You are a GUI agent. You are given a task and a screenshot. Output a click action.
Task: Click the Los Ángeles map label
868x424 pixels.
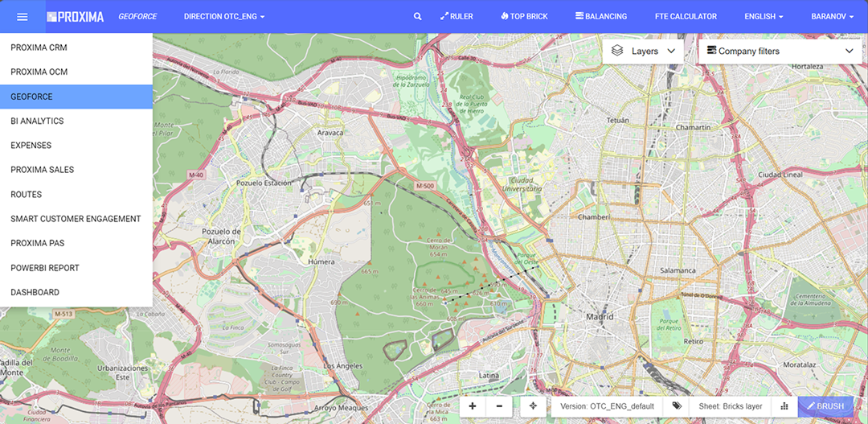342,366
